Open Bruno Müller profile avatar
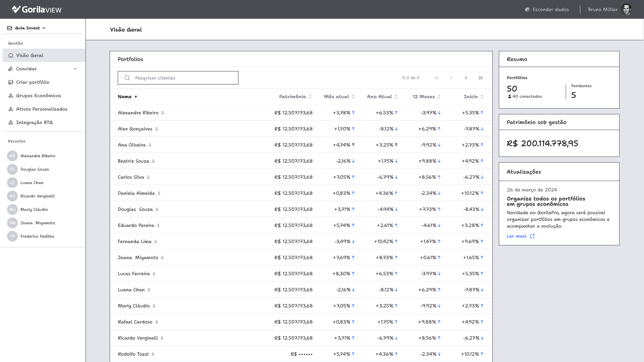Viewport: 644px width, 362px height. pos(626,9)
